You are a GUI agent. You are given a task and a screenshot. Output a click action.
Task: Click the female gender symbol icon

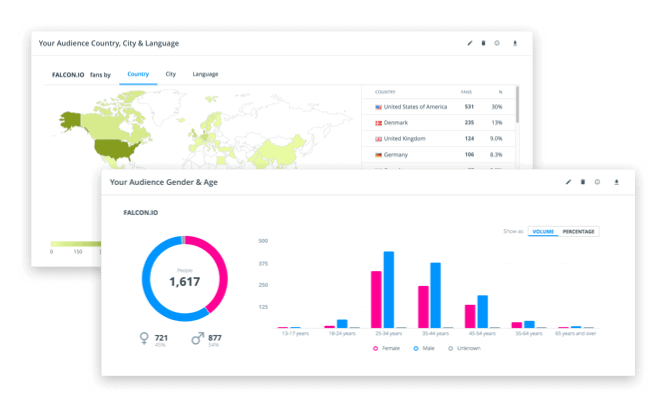(x=144, y=338)
